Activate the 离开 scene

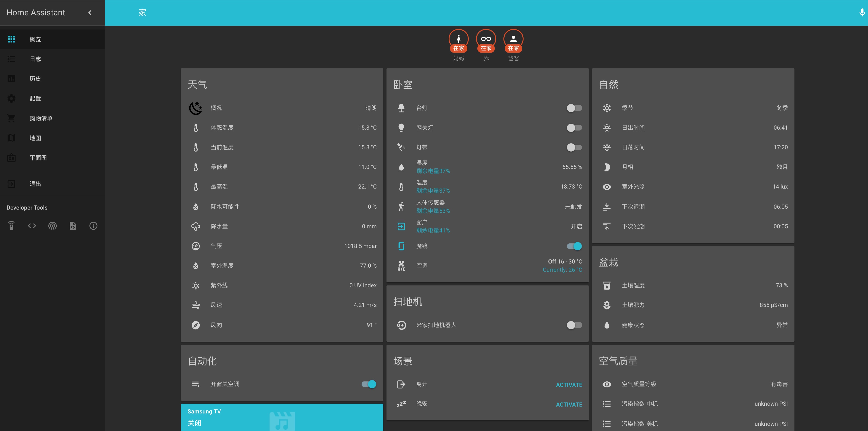[569, 385]
